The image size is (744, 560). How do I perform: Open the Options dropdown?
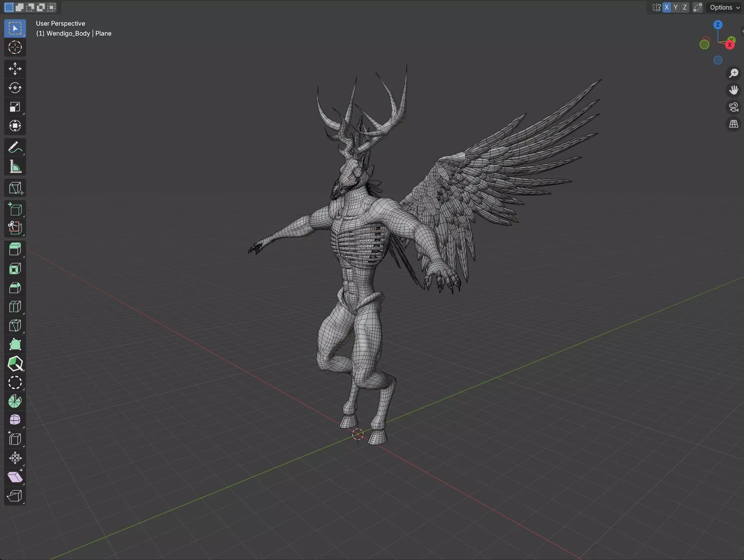click(x=724, y=7)
